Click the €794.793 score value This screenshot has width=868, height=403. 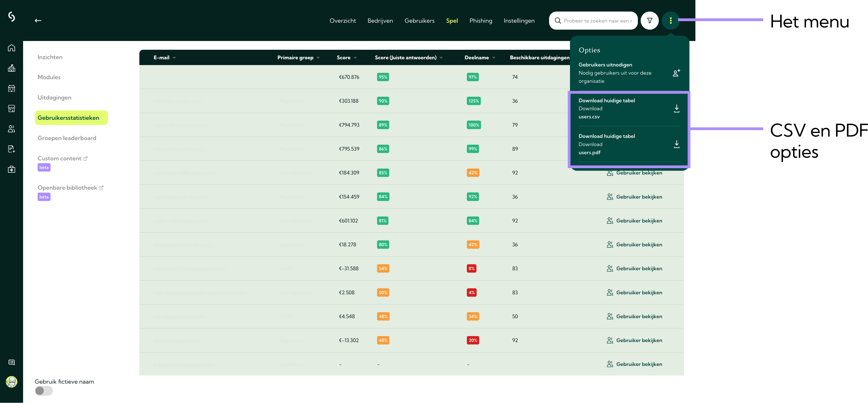tap(349, 125)
